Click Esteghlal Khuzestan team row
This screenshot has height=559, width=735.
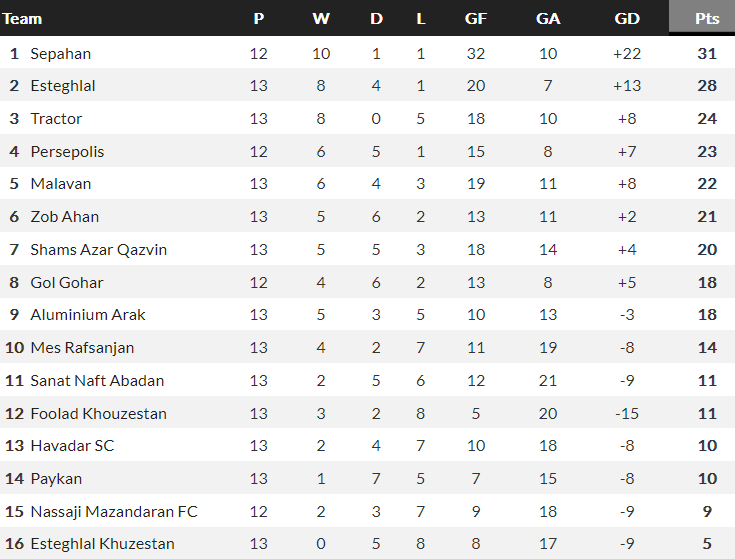pos(102,545)
